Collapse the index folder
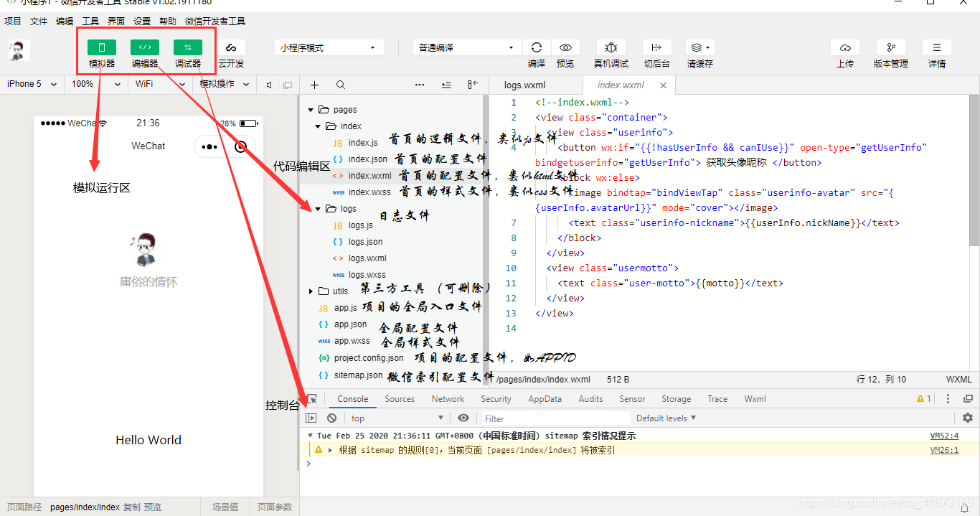Viewport: 980px width, 516px height. tap(318, 126)
